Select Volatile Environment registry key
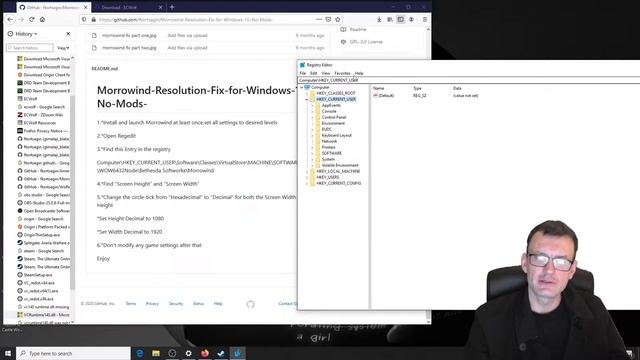Image resolution: width=640 pixels, height=360 pixels. click(x=340, y=165)
